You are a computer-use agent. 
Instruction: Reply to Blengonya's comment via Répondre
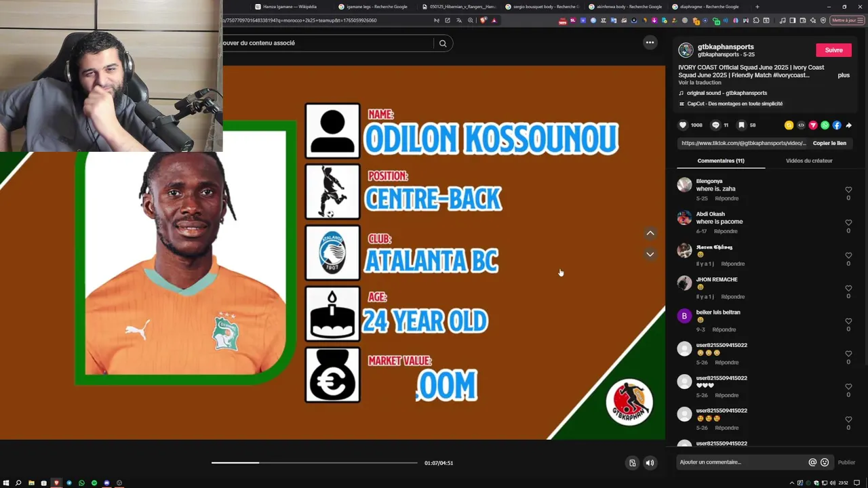[727, 199]
